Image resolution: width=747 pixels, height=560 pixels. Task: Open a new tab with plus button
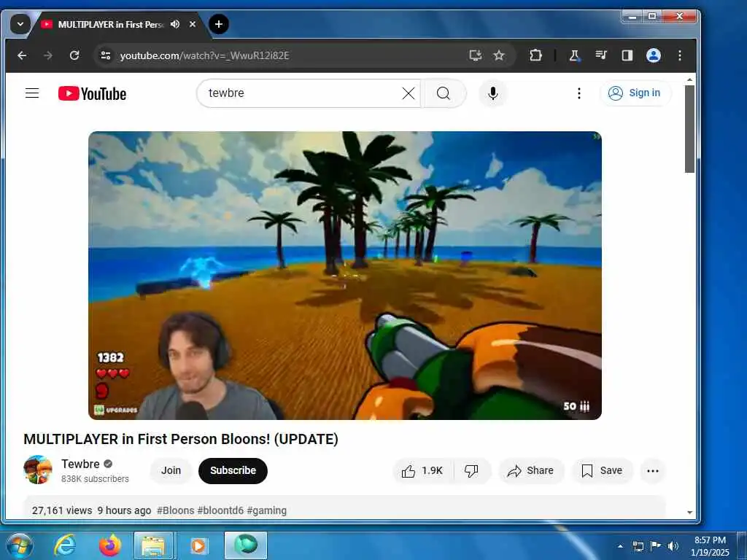click(219, 24)
